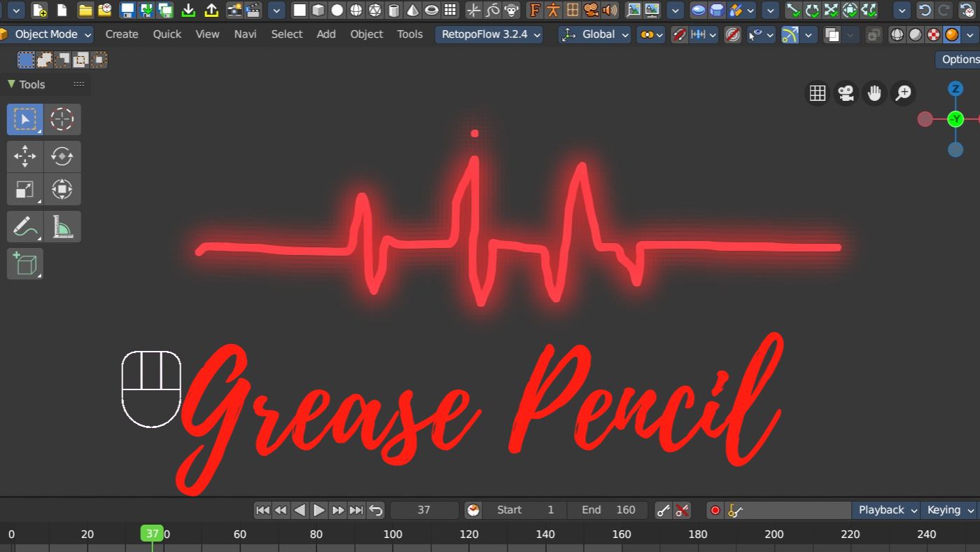980x552 pixels.
Task: Open the Select menu
Action: click(x=287, y=34)
